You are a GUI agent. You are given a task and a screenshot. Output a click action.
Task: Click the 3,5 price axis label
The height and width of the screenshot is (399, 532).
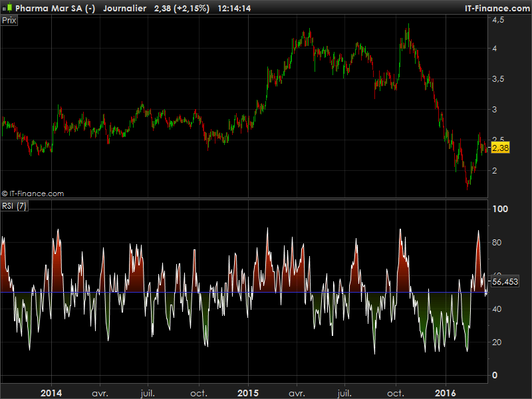click(498, 79)
